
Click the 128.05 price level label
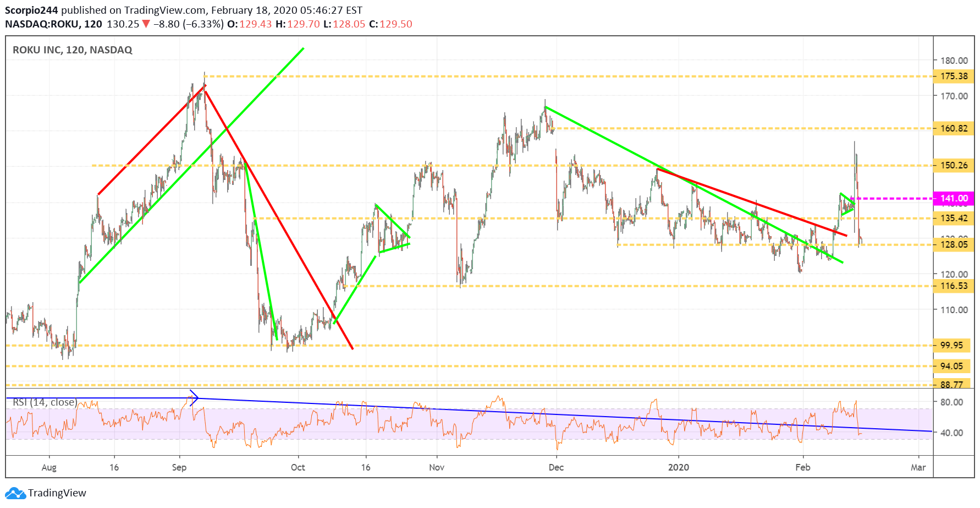click(954, 244)
